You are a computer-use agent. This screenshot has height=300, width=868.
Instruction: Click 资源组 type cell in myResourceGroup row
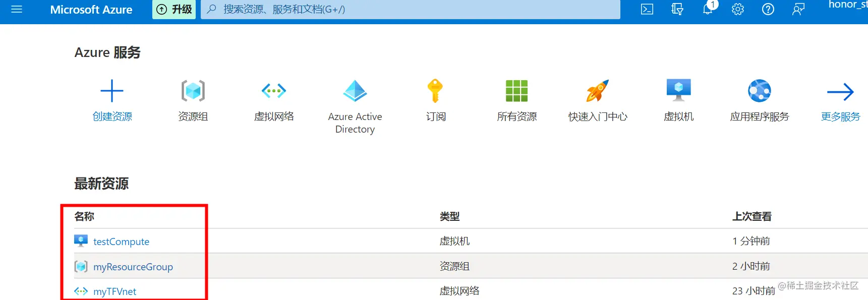click(x=454, y=266)
